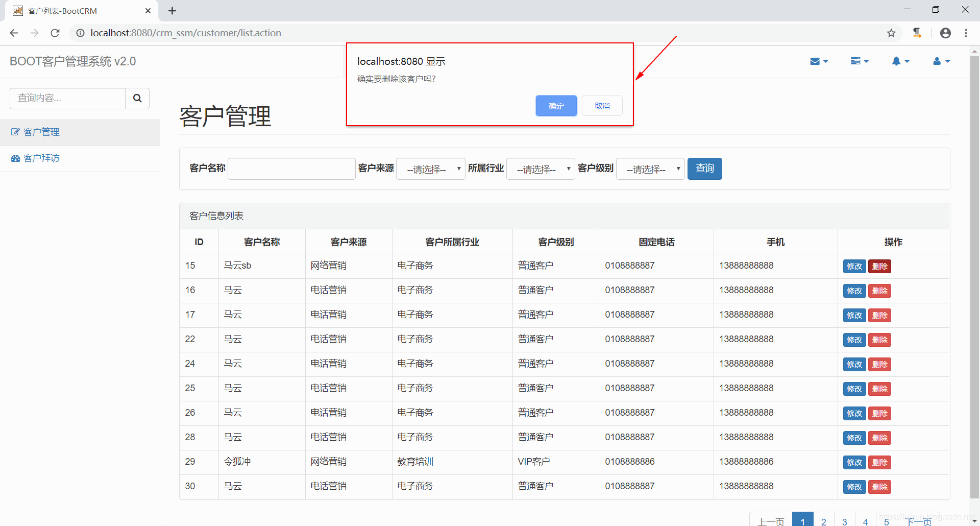Reload the page with refresh icon

coord(55,33)
